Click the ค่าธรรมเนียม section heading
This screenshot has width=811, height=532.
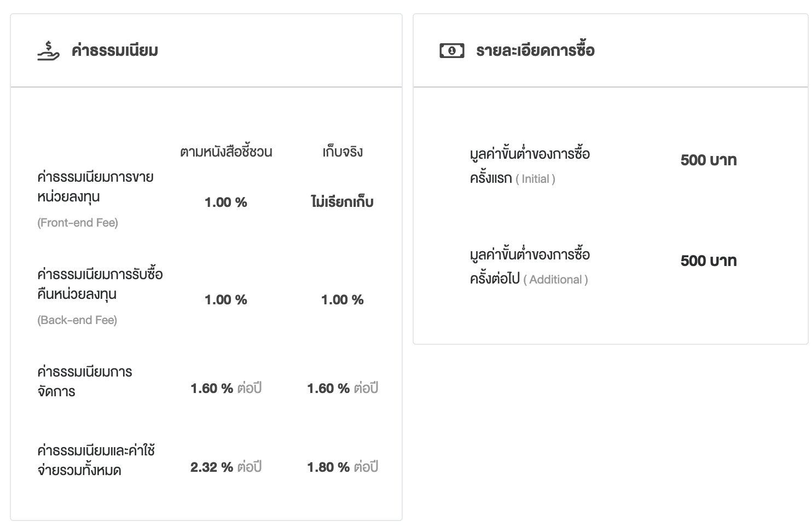tap(115, 51)
